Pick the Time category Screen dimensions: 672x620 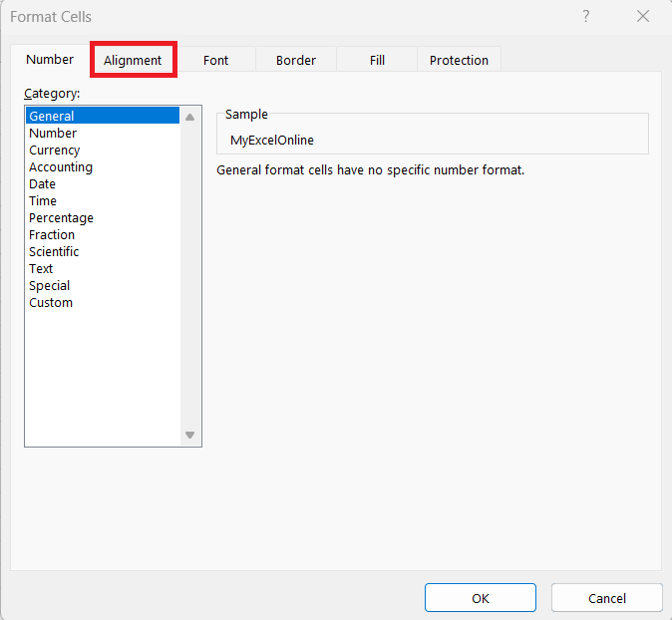(103, 200)
